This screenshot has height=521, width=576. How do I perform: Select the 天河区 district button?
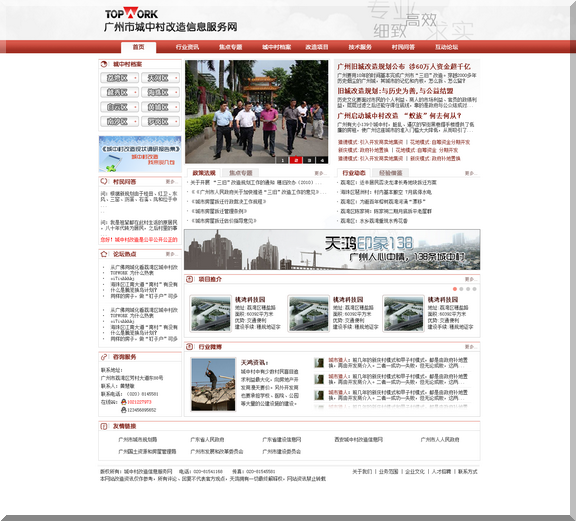pos(161,78)
